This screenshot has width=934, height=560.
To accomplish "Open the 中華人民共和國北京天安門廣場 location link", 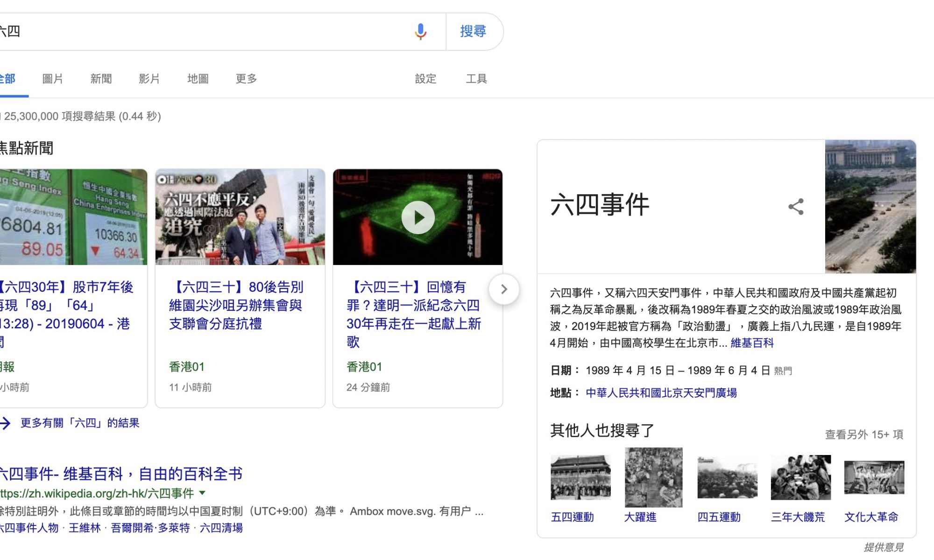I will coord(661,393).
